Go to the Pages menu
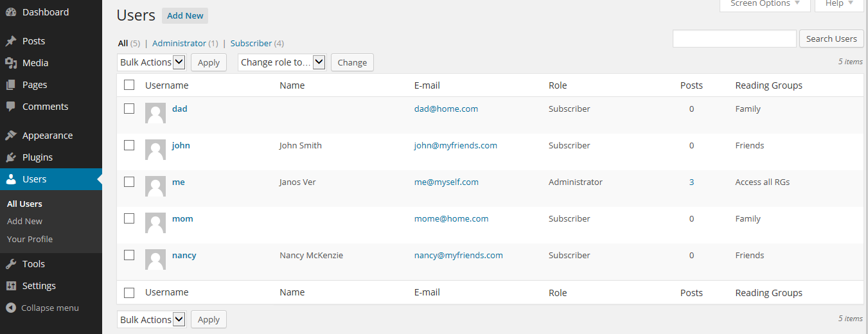The height and width of the screenshot is (334, 868). click(51, 85)
